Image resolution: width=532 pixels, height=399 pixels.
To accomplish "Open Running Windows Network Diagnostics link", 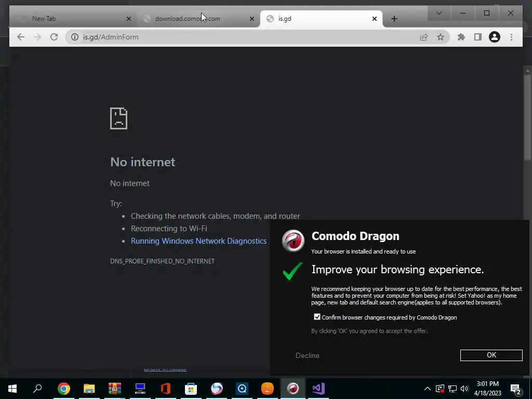I will (198, 241).
